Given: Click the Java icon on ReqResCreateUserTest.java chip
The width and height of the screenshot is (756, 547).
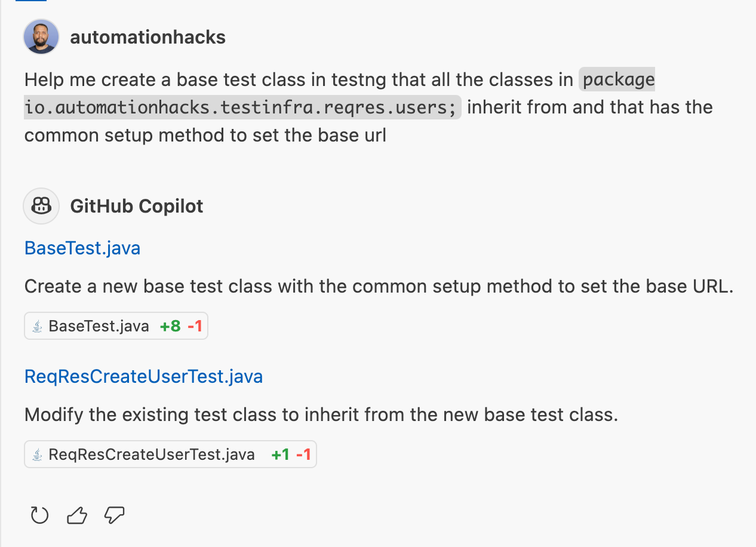Looking at the screenshot, I should click(x=37, y=454).
